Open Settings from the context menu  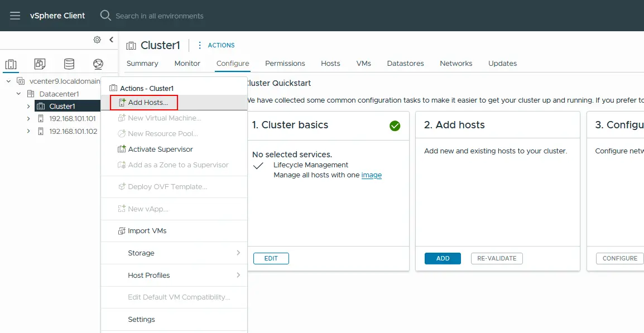point(141,319)
